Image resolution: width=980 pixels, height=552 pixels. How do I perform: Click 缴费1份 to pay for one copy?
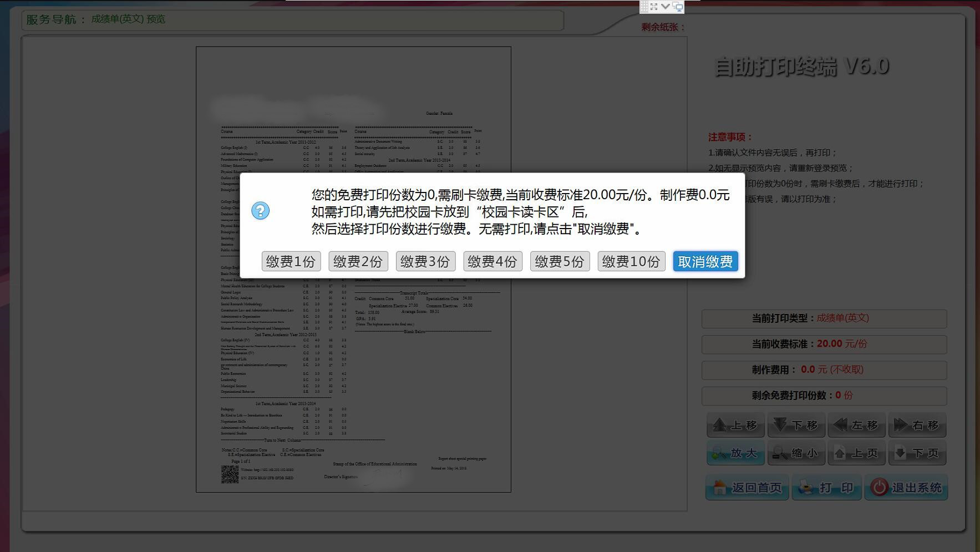click(x=291, y=261)
